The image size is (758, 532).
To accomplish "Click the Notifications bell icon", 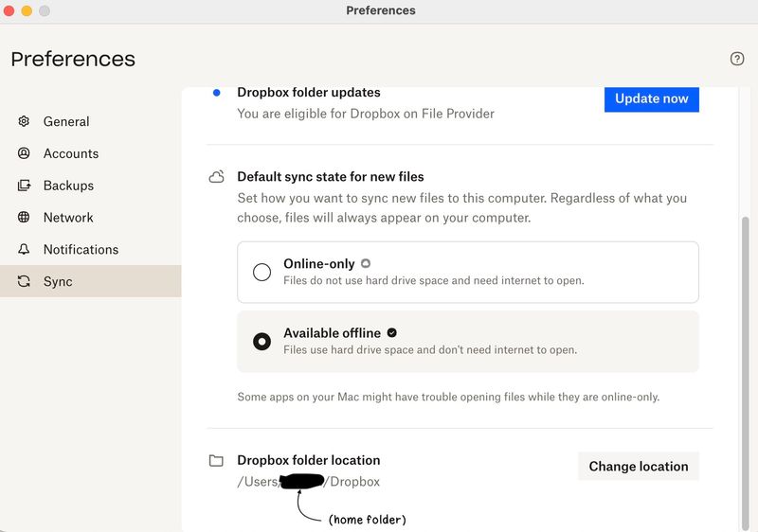I will point(24,250).
